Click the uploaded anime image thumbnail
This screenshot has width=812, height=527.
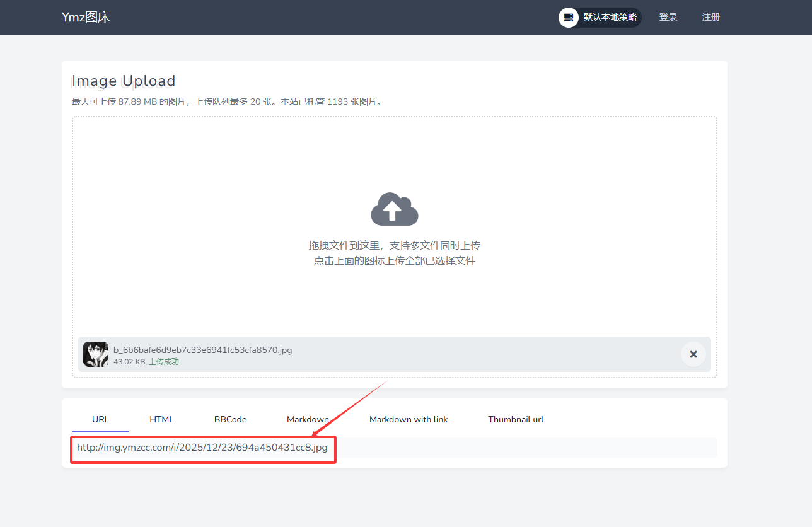96,354
